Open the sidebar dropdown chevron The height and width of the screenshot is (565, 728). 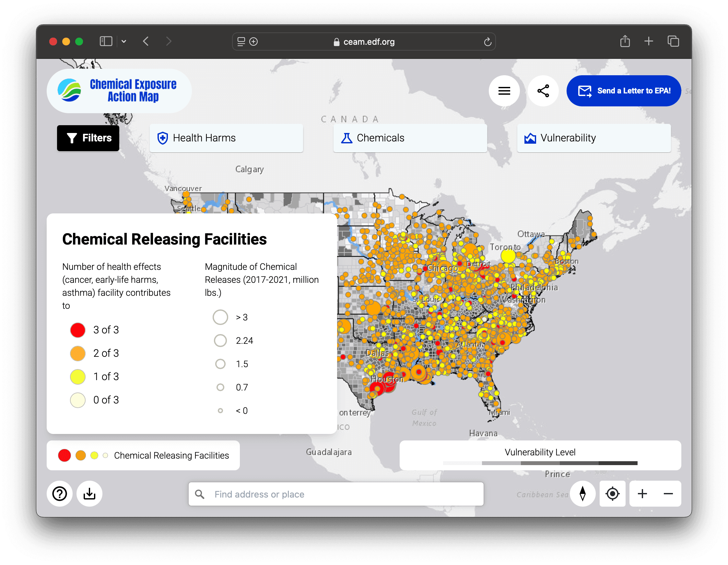[x=124, y=42]
